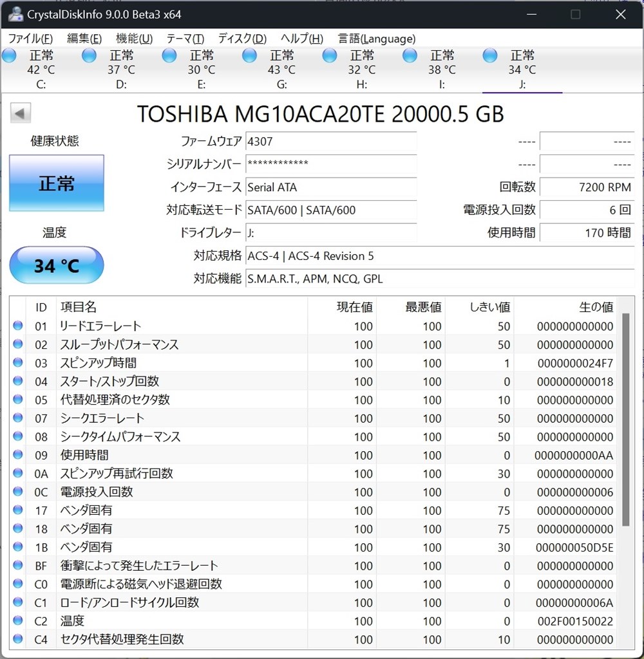Viewport: 644px width, 659px height.
Task: Open the ファイル(F) menu
Action: click(30, 39)
